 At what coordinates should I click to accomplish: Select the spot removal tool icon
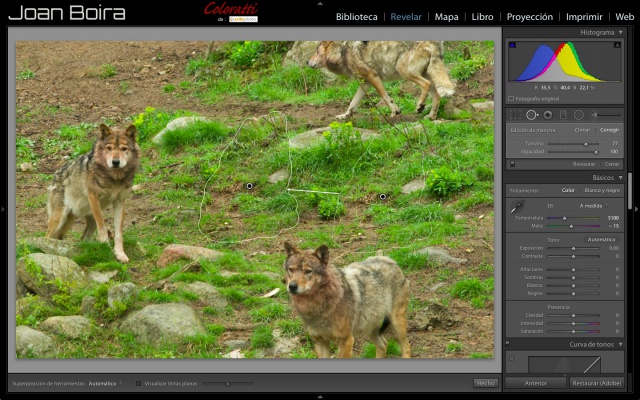(531, 115)
